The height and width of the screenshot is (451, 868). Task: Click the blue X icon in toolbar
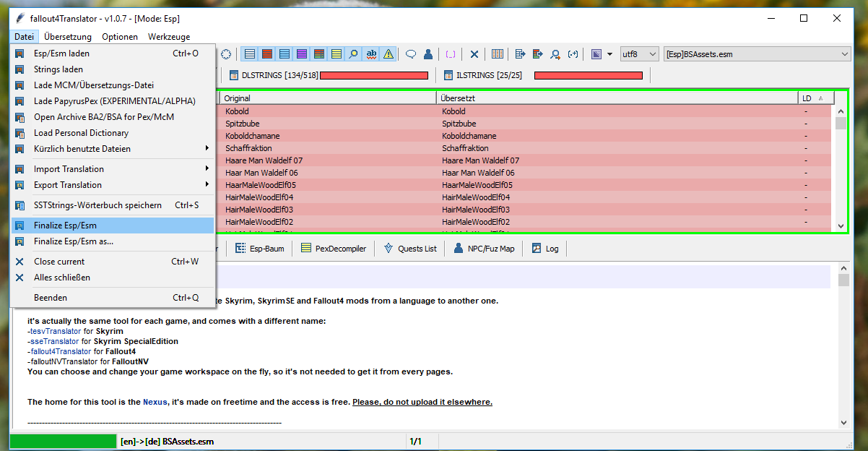[x=474, y=54]
